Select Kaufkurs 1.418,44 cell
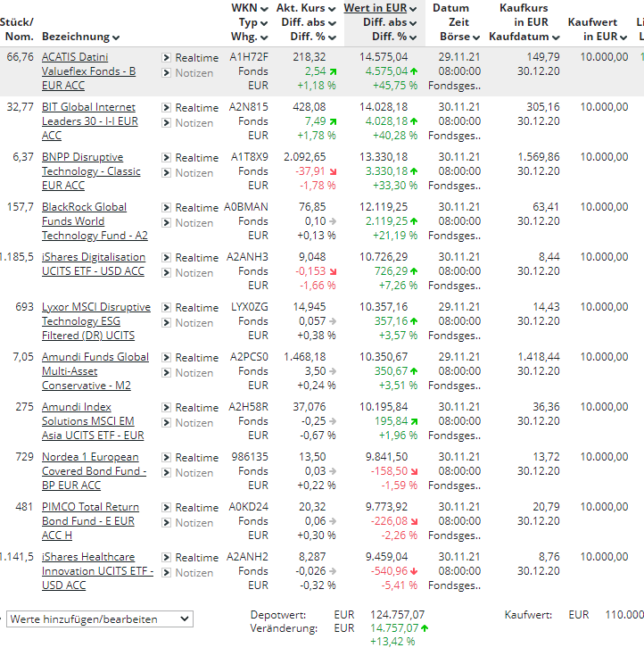The height and width of the screenshot is (656, 644). tap(539, 357)
